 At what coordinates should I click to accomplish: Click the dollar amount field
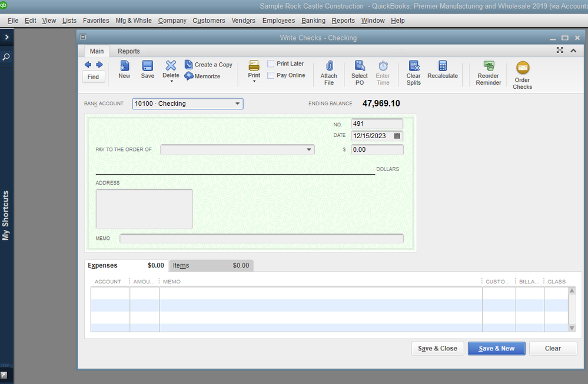point(377,149)
